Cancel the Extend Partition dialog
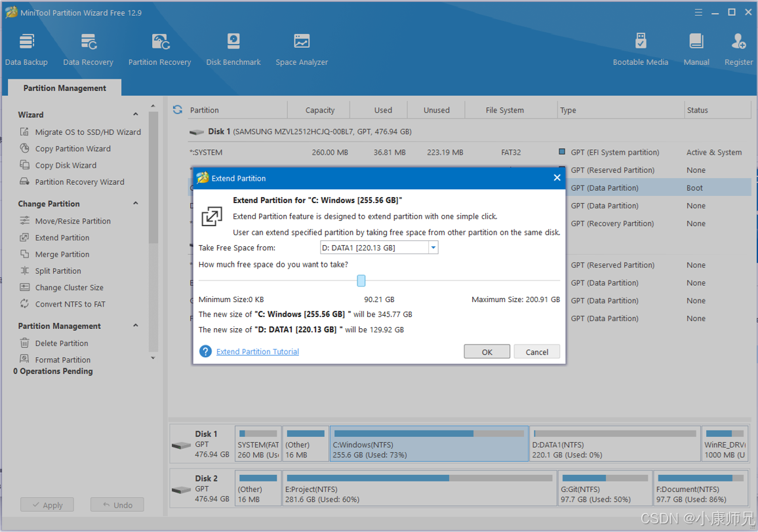This screenshot has width=758, height=532. tap(536, 352)
